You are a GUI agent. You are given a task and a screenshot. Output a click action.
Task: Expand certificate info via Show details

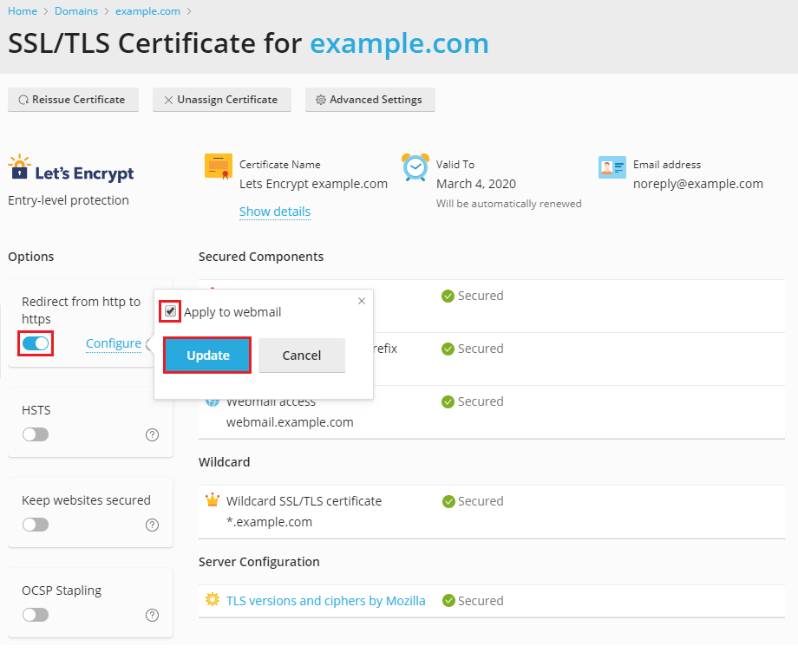tap(274, 212)
